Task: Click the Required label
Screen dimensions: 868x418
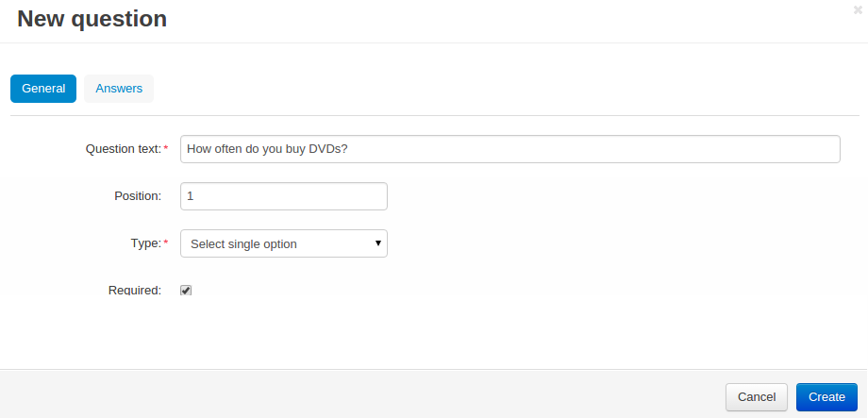Action: [x=135, y=290]
